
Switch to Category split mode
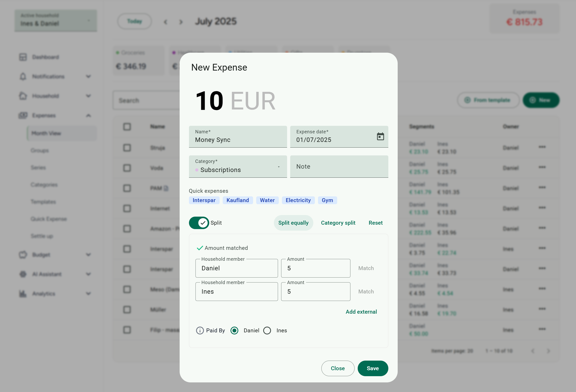coord(338,223)
